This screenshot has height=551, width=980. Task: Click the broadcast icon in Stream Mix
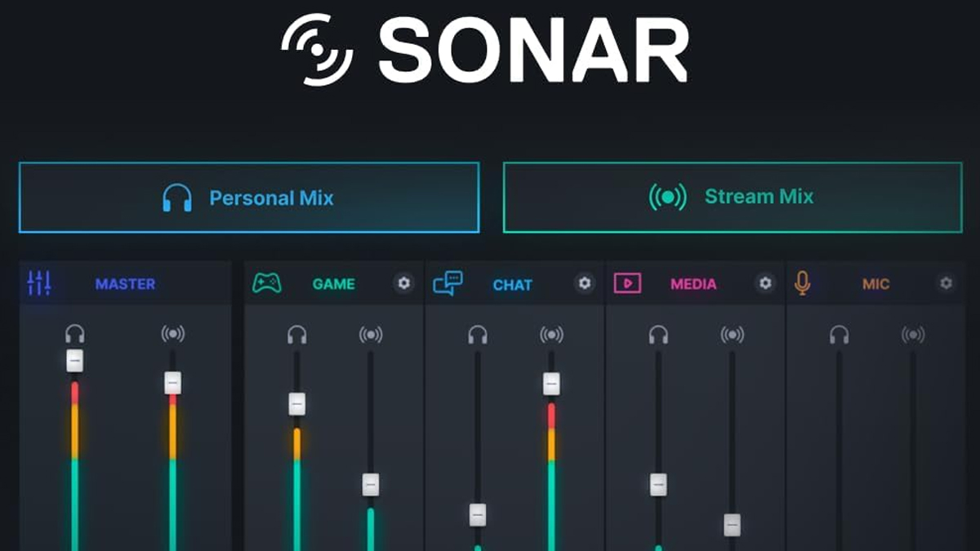click(x=667, y=197)
